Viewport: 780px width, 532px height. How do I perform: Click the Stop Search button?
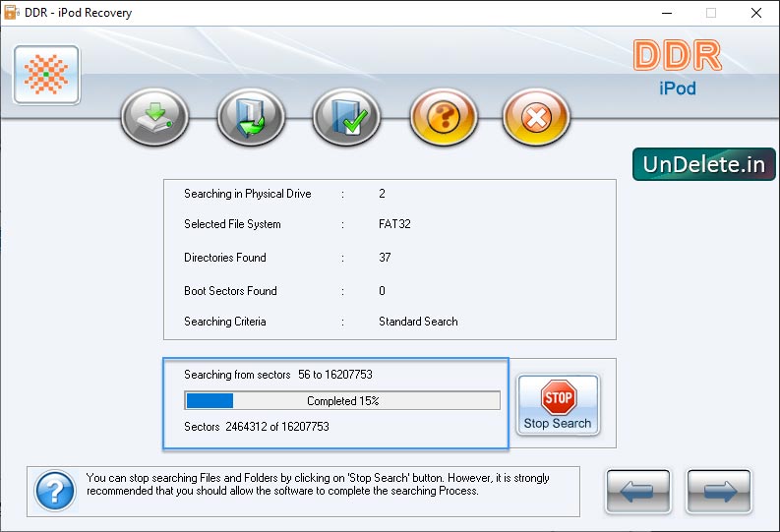click(x=558, y=405)
